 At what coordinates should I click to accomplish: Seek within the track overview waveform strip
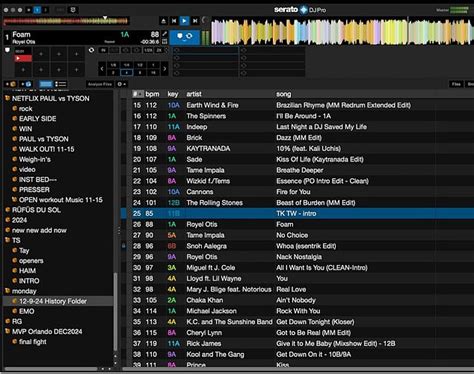[66, 21]
